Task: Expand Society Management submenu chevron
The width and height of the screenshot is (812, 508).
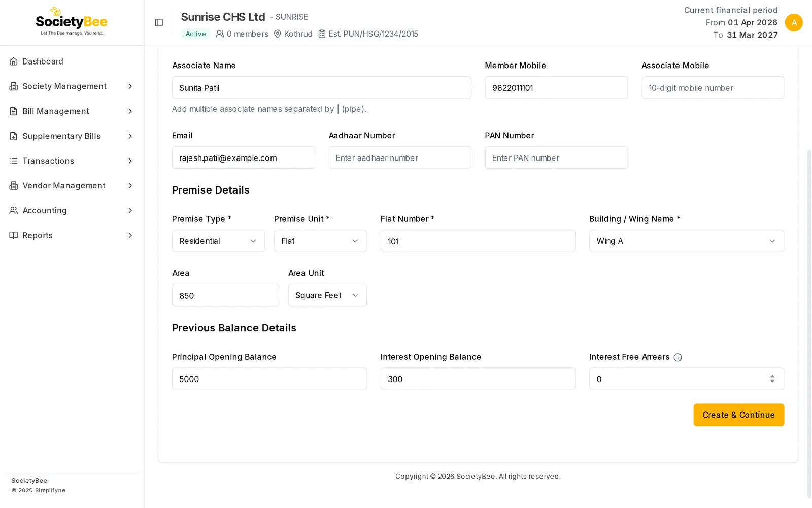Action: pyautogui.click(x=130, y=86)
